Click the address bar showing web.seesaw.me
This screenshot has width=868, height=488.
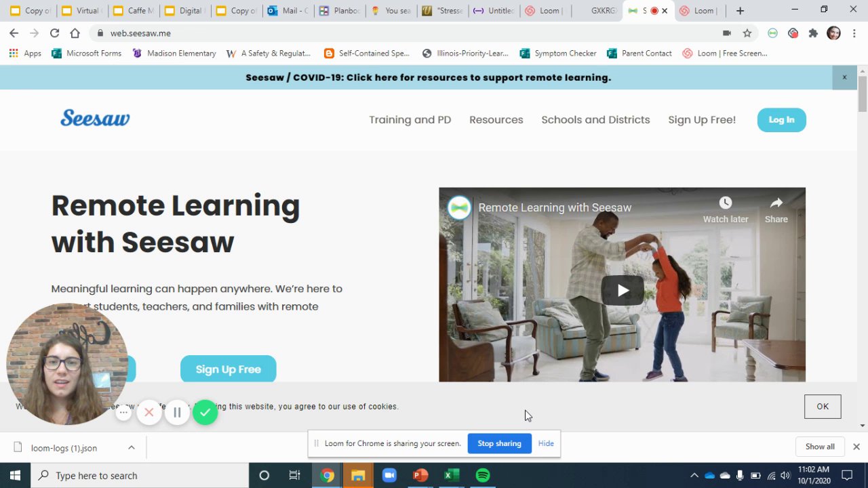tap(407, 33)
